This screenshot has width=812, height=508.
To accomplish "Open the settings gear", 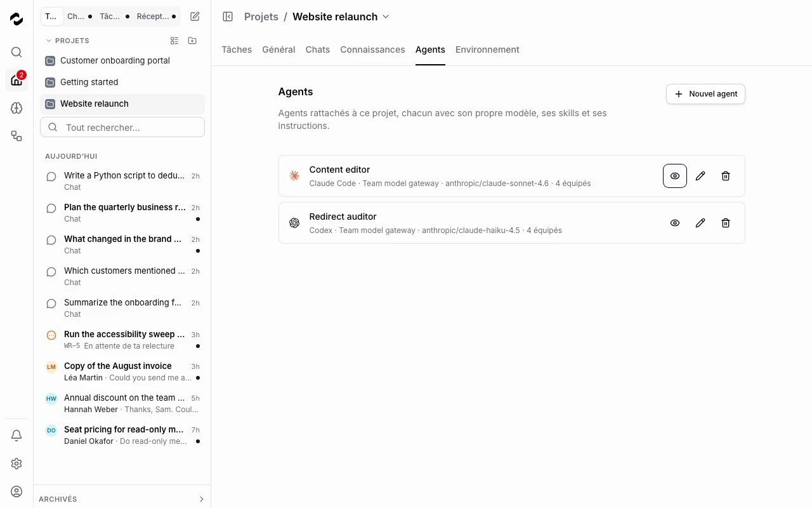I will tap(16, 464).
